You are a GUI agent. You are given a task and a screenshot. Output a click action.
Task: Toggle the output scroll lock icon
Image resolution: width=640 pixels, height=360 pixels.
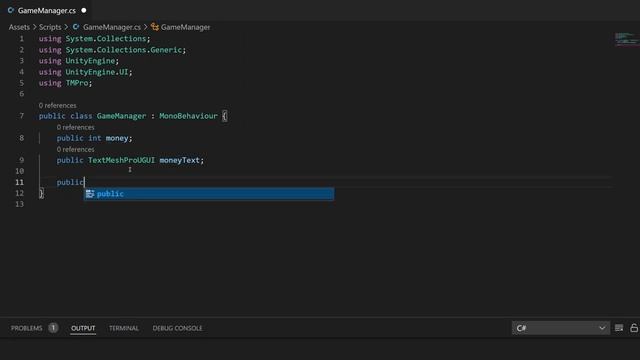click(x=634, y=328)
